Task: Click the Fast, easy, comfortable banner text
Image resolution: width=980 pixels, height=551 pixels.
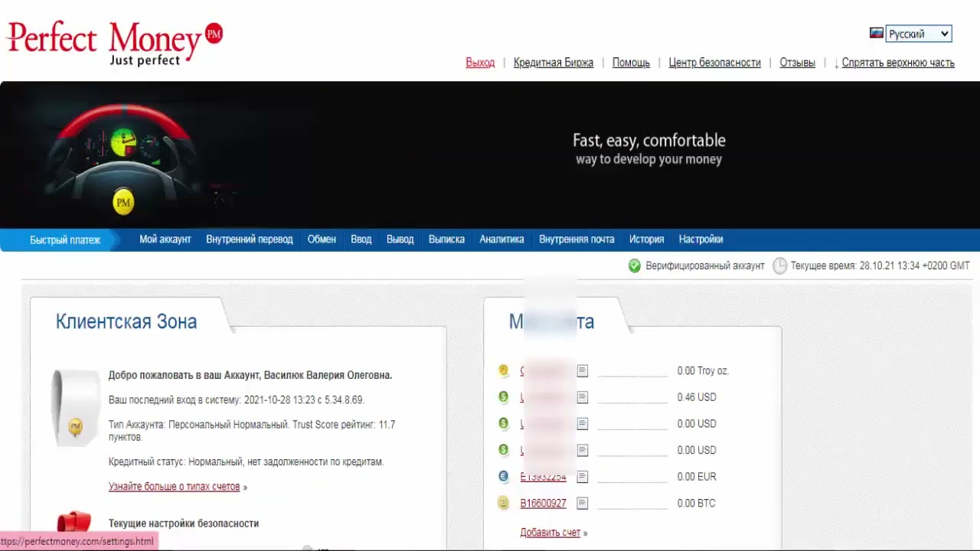Action: pos(649,141)
